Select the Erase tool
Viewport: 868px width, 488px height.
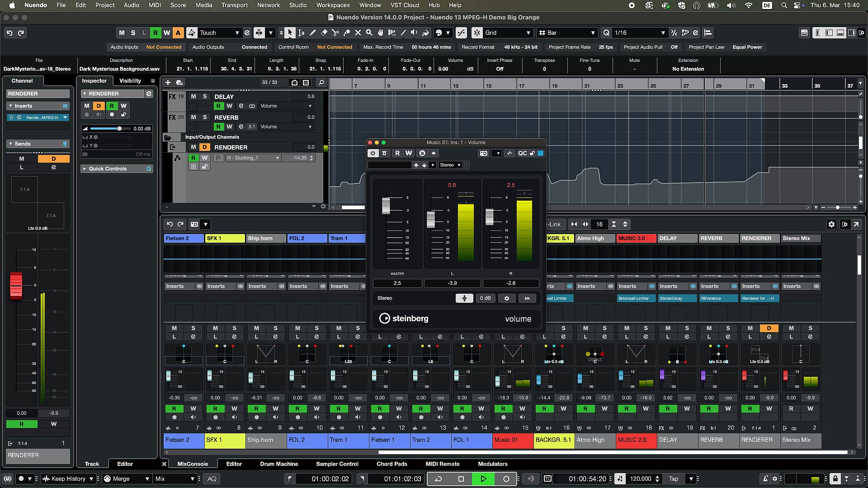pos(324,33)
